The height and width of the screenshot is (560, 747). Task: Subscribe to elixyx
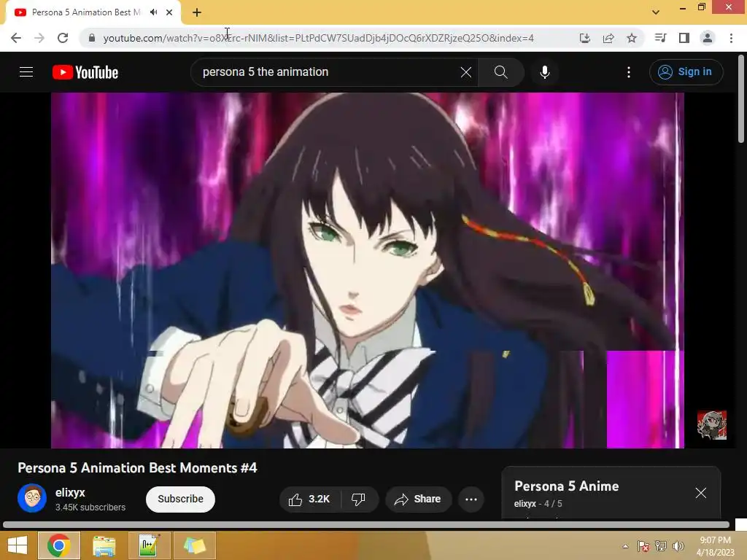(x=181, y=499)
